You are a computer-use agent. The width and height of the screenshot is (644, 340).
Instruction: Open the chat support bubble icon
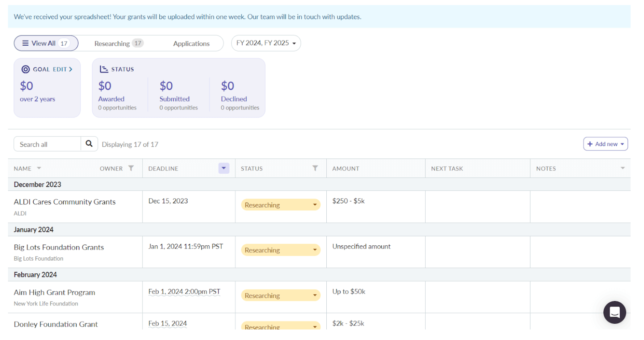614,312
